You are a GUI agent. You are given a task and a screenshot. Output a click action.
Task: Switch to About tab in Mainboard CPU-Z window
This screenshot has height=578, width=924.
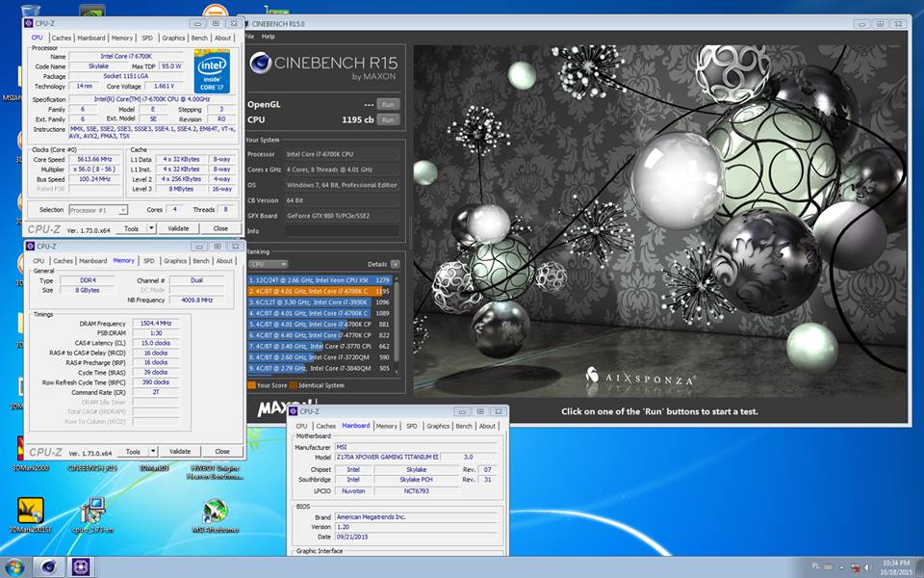pos(487,426)
